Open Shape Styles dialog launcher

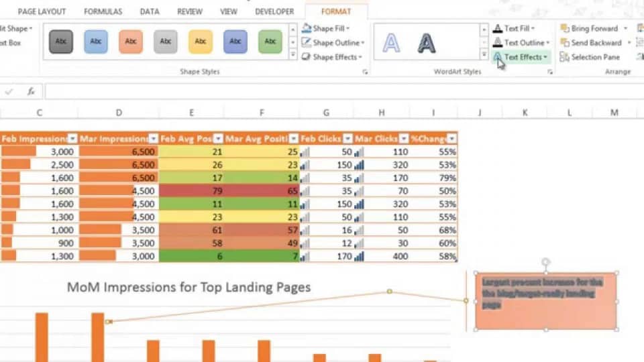pos(365,72)
